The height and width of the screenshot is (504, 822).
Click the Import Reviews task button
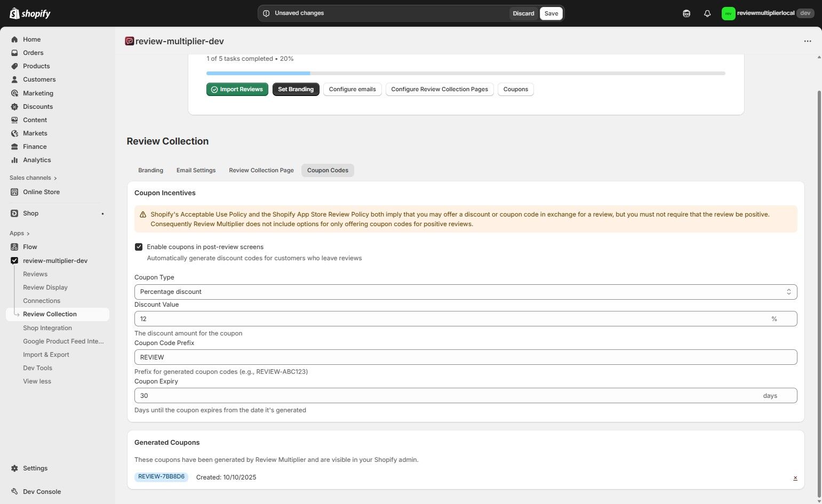237,90
